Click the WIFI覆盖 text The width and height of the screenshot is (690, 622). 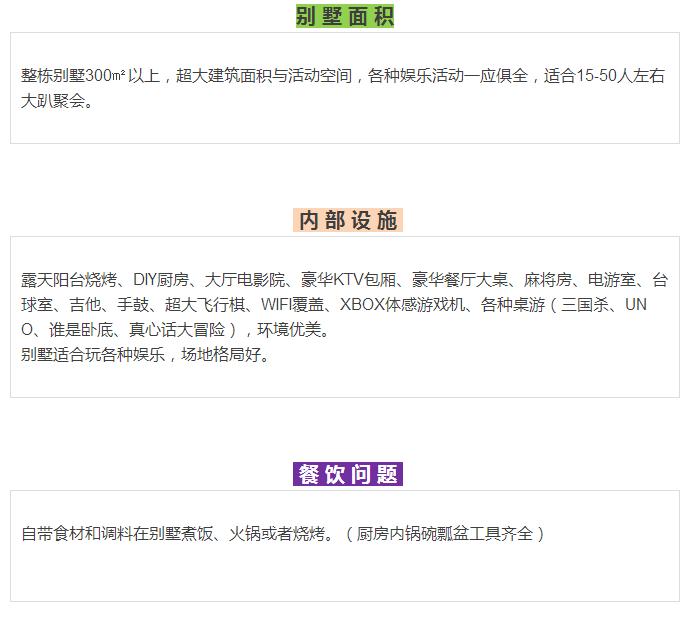(x=292, y=305)
